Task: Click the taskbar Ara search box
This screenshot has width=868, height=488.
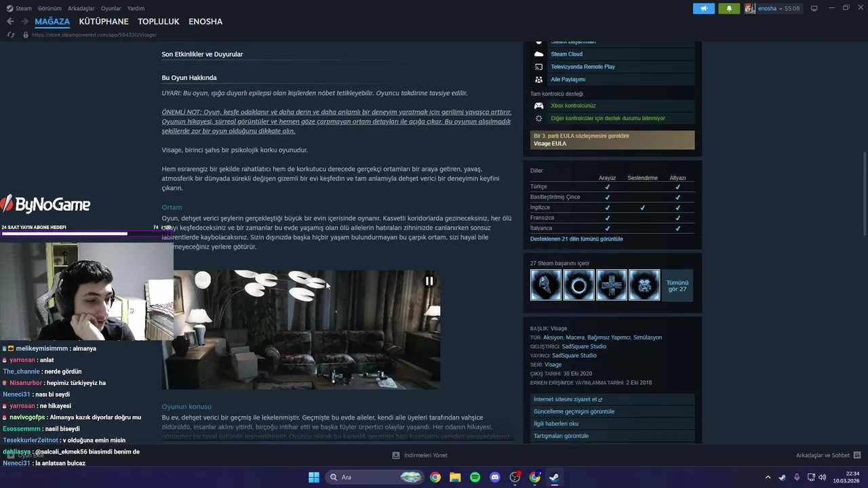Action: pos(375,477)
